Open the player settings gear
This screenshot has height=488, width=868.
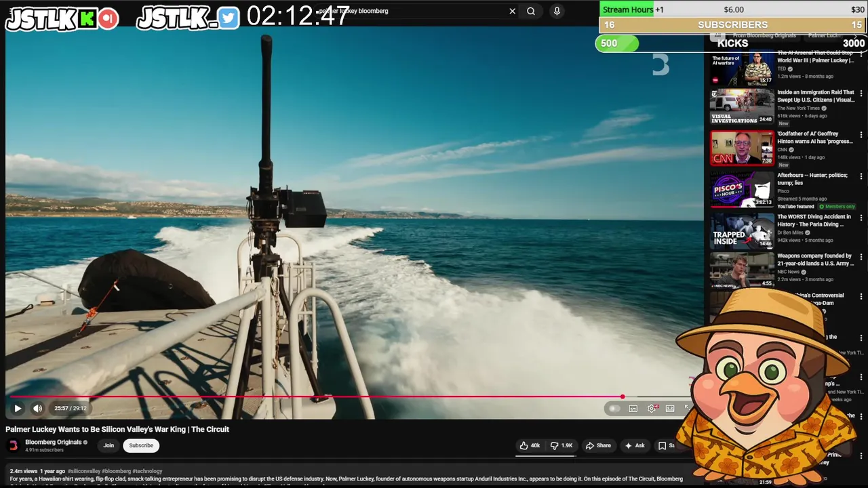click(x=652, y=408)
